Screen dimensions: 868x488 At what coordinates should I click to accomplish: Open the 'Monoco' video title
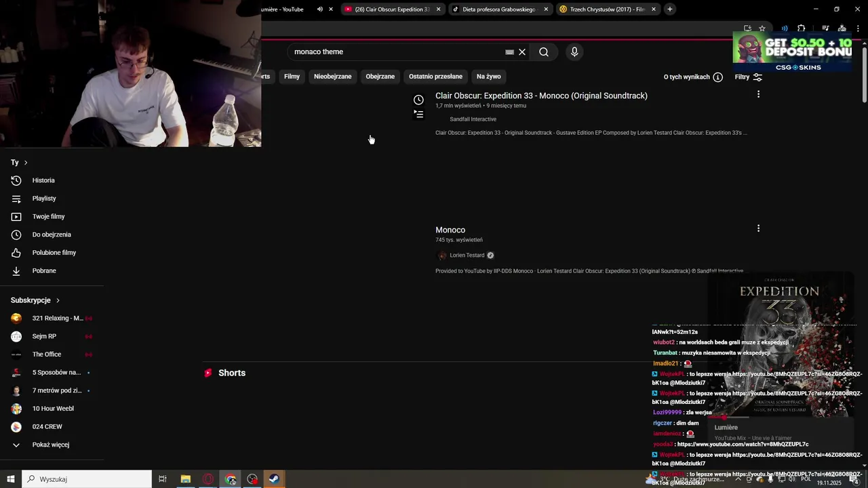450,230
